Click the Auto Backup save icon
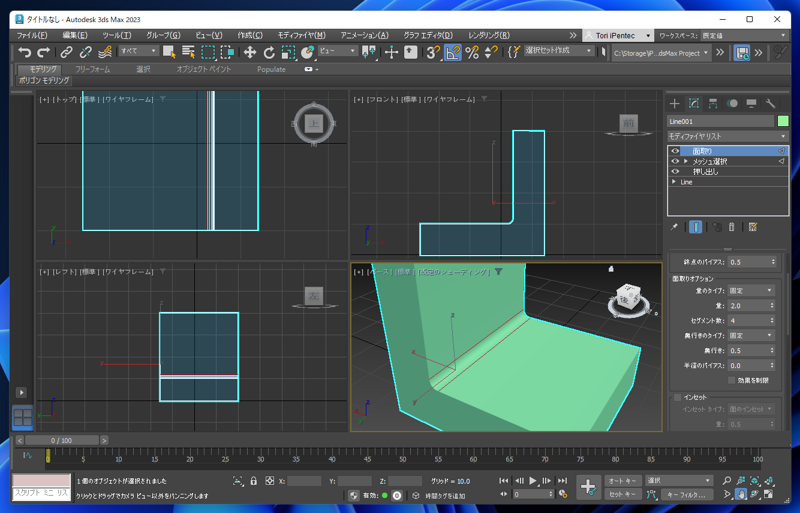 pos(741,53)
